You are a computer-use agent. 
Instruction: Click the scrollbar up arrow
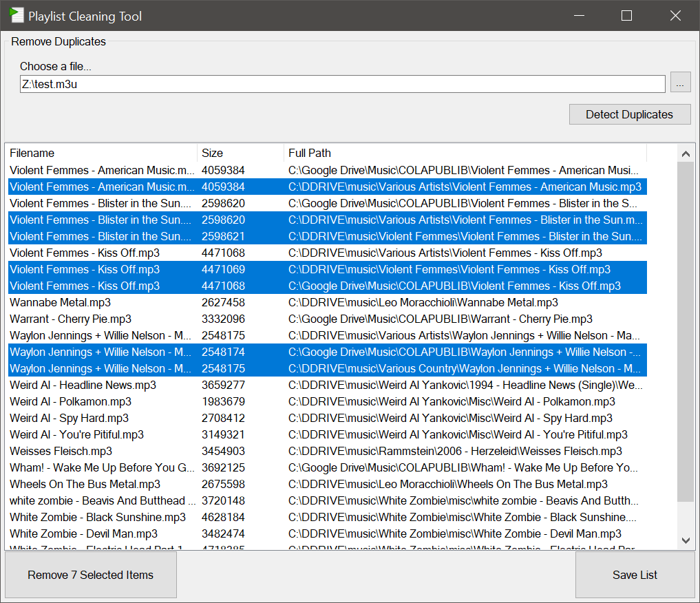click(x=686, y=154)
